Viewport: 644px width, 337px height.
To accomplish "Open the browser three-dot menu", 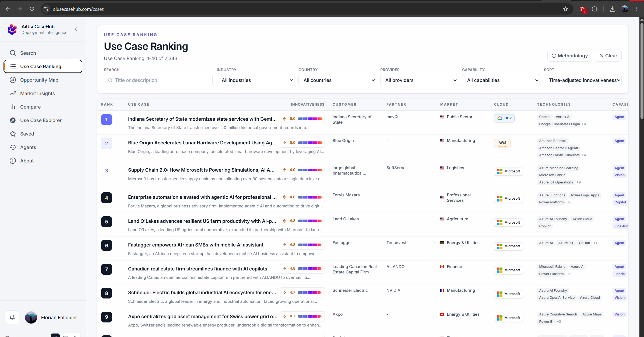I will coord(637,9).
